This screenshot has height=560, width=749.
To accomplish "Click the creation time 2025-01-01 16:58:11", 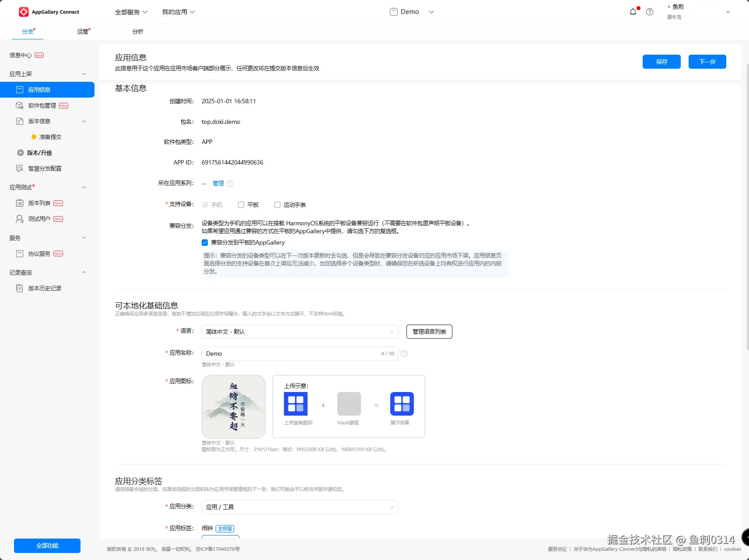I will (229, 101).
